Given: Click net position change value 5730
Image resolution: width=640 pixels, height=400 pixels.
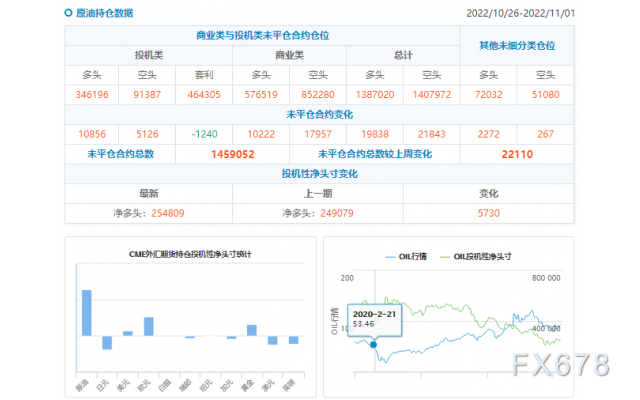Looking at the screenshot, I should (489, 213).
